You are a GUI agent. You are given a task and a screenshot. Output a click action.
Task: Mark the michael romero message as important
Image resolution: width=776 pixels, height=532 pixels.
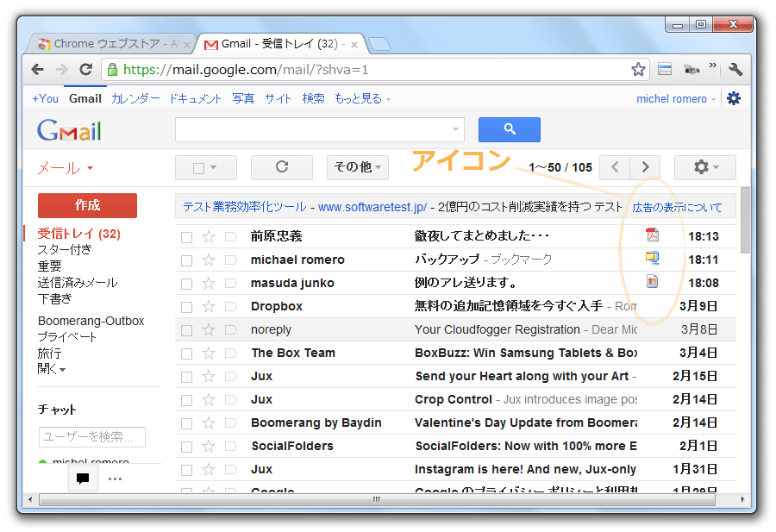coord(230,260)
